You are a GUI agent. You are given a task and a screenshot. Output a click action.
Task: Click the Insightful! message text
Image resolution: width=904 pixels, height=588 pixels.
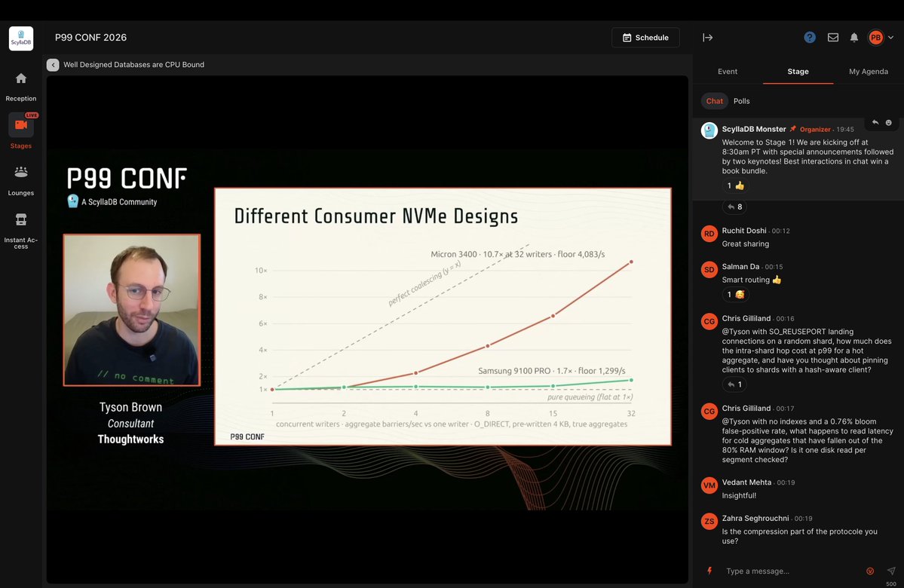[739, 496]
